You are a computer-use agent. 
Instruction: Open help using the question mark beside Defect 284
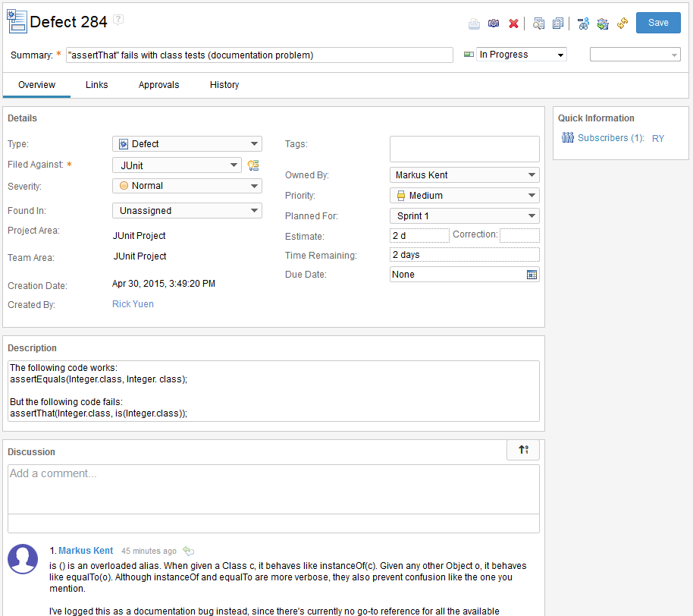click(118, 20)
